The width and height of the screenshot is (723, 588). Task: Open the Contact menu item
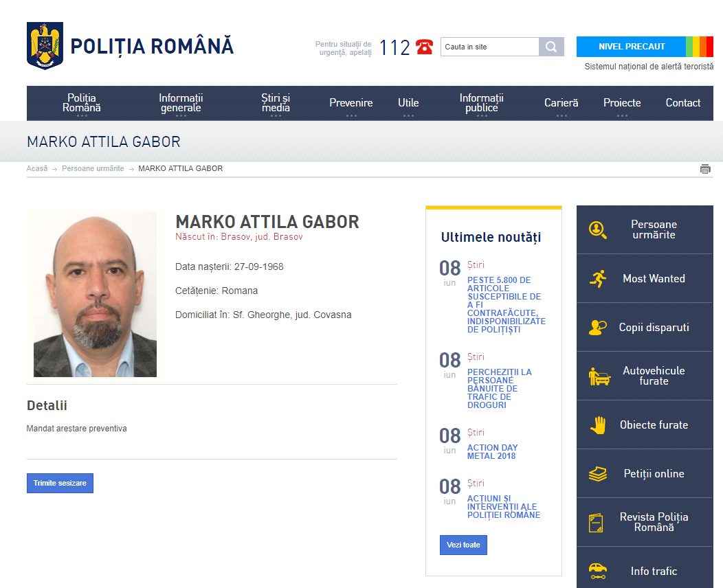[x=682, y=102]
